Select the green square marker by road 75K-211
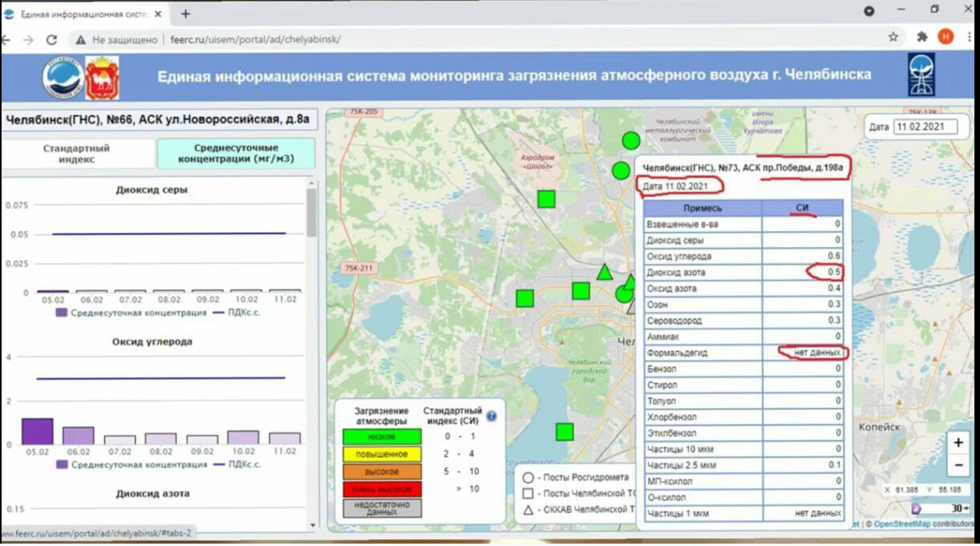The width and height of the screenshot is (980, 546). [525, 298]
